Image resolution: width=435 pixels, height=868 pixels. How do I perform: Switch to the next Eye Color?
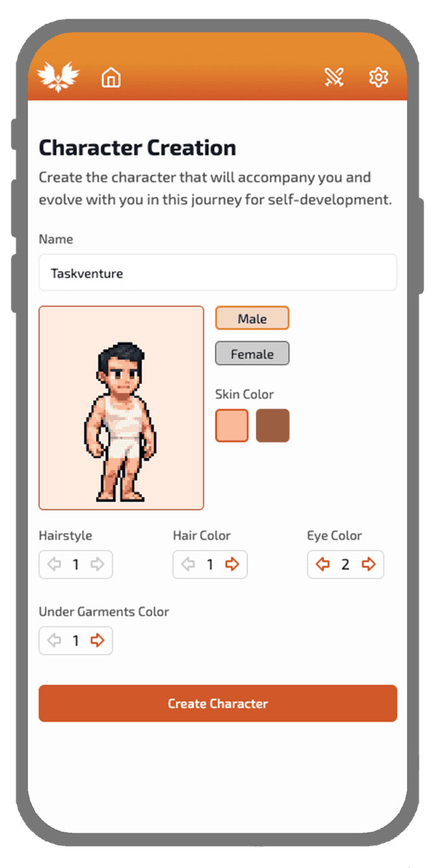pyautogui.click(x=368, y=564)
